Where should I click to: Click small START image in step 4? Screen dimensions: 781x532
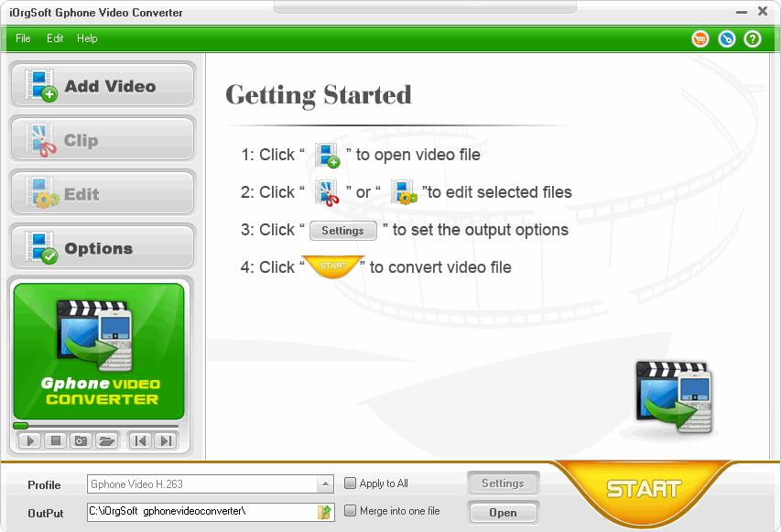click(332, 266)
